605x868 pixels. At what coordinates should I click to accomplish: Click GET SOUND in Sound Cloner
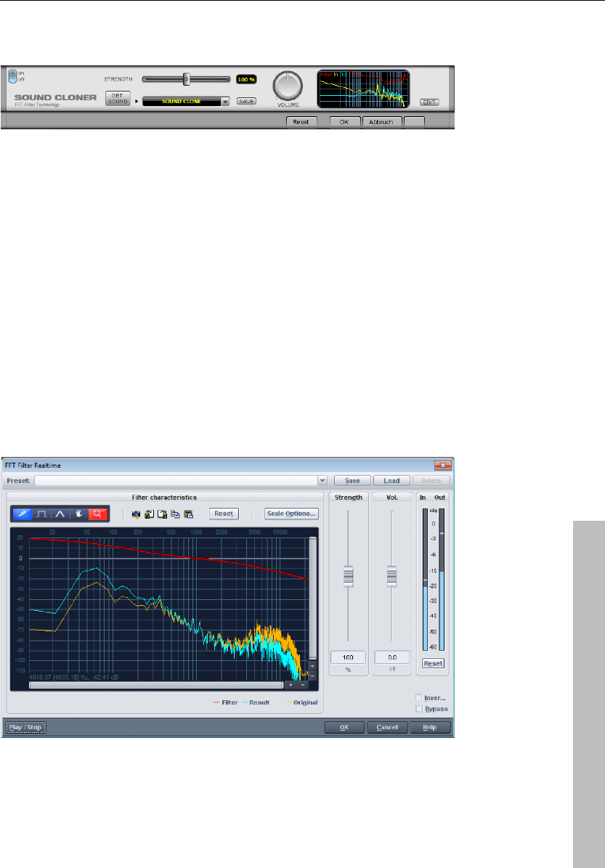pos(118,99)
